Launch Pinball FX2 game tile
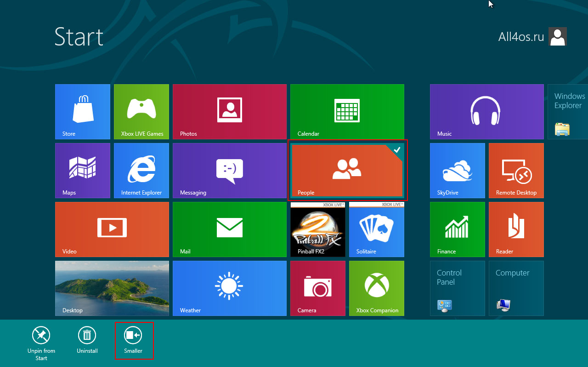The height and width of the screenshot is (367, 588). coord(318,229)
